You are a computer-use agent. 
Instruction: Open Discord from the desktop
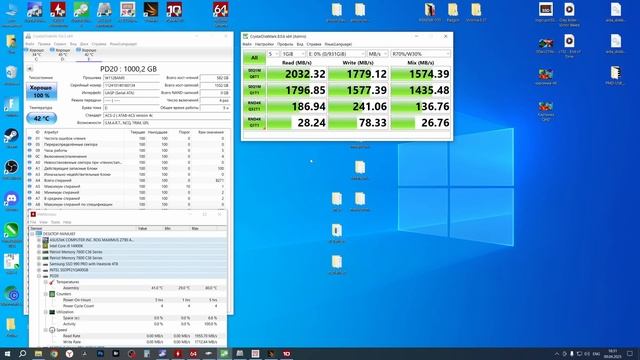[11, 200]
